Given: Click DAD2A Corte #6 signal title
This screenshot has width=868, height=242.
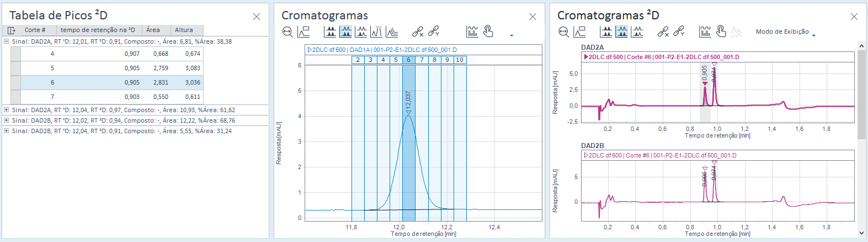Looking at the screenshot, I should click(x=662, y=57).
